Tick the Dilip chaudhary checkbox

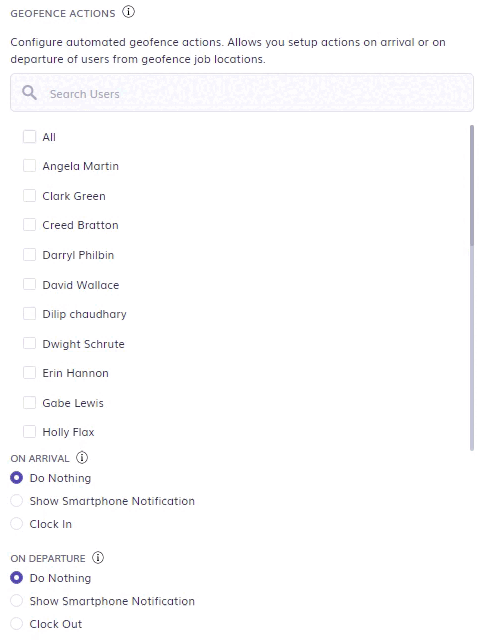pyautogui.click(x=29, y=314)
